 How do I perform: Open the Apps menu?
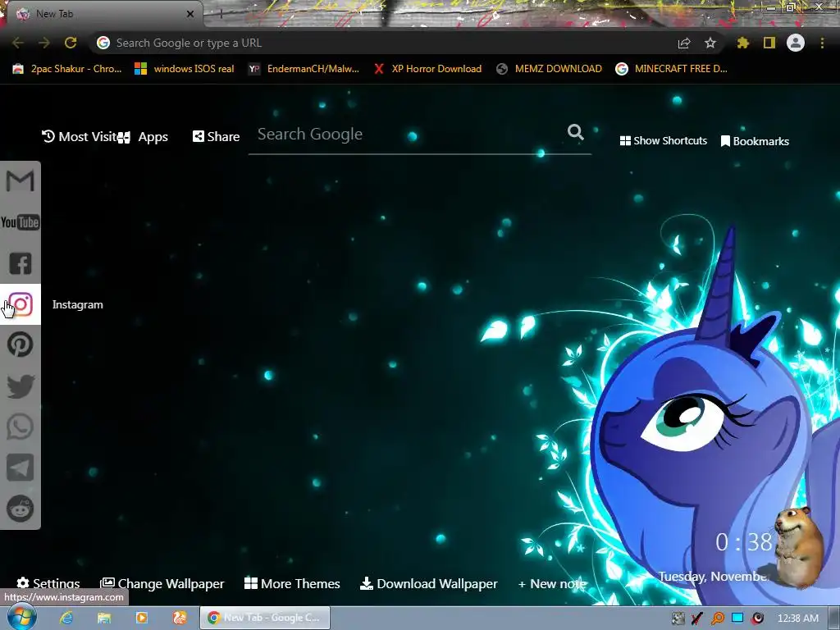click(x=144, y=137)
